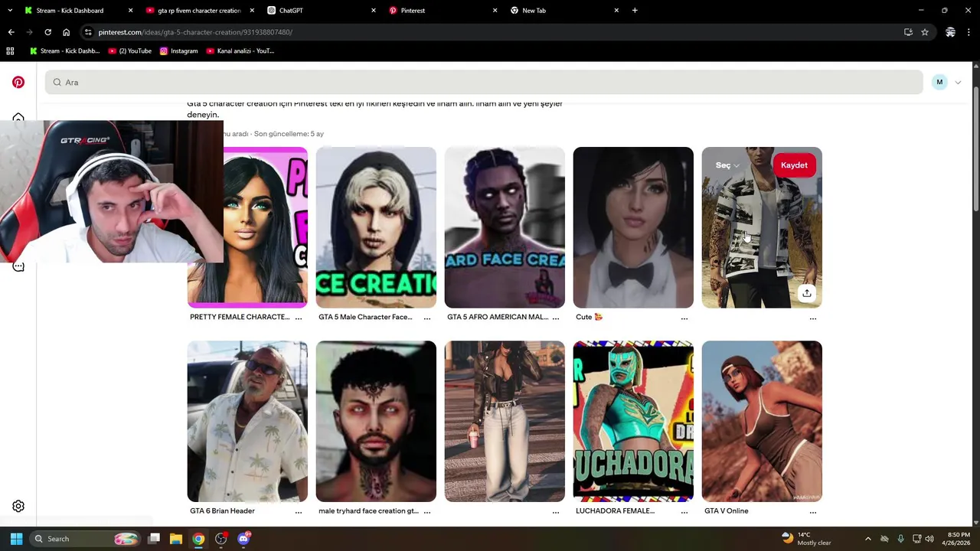Open File Explorer from the taskbar
The image size is (980, 551).
(x=175, y=539)
